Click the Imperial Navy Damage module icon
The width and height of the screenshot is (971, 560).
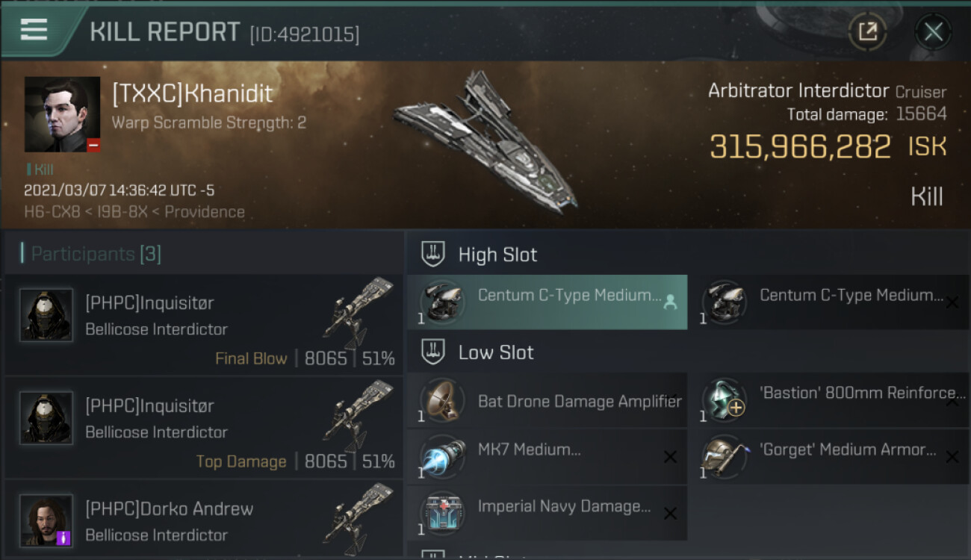pyautogui.click(x=441, y=514)
